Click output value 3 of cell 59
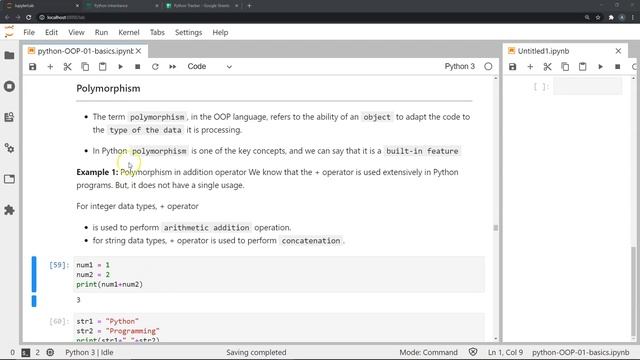Image resolution: width=640 pixels, height=360 pixels. click(x=78, y=300)
